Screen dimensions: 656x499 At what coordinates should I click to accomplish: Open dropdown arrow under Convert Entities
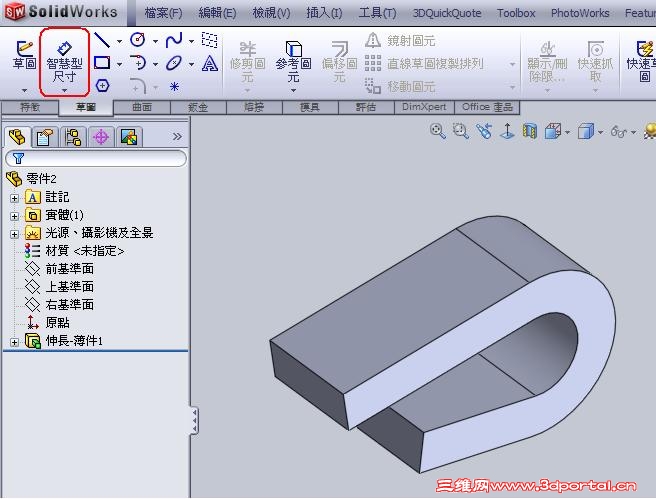(293, 90)
